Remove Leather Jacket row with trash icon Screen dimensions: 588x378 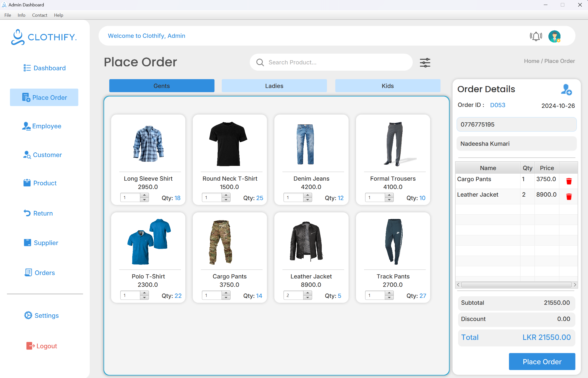[x=569, y=197]
